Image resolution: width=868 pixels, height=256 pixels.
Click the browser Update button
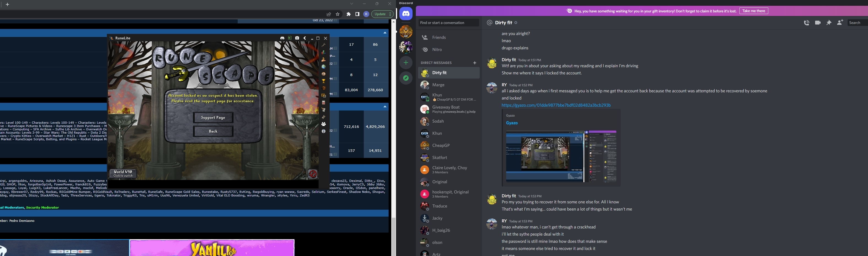pos(383,14)
